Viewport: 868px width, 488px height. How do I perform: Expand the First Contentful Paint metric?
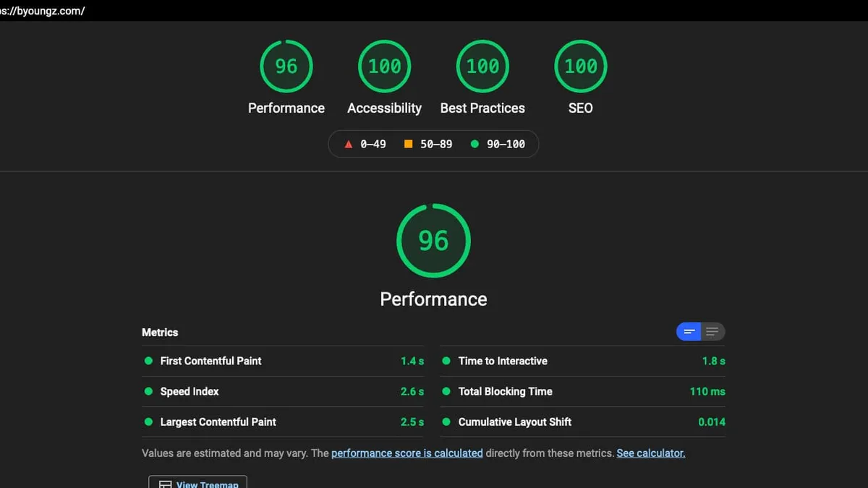(x=284, y=361)
